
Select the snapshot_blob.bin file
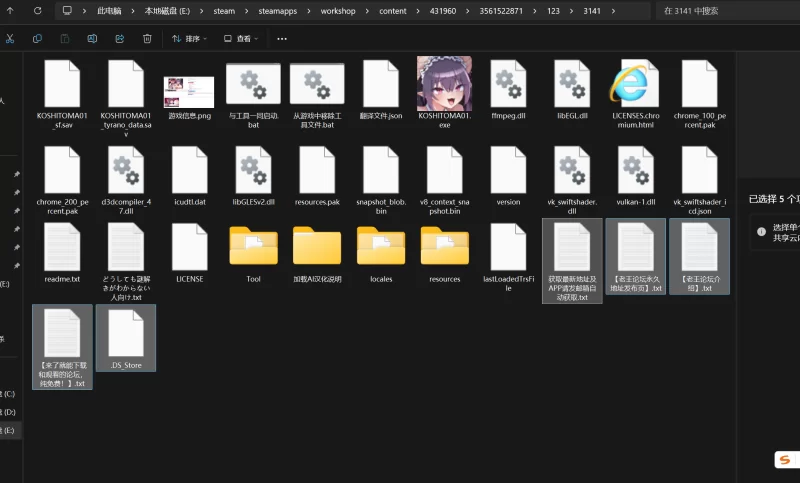coord(381,180)
